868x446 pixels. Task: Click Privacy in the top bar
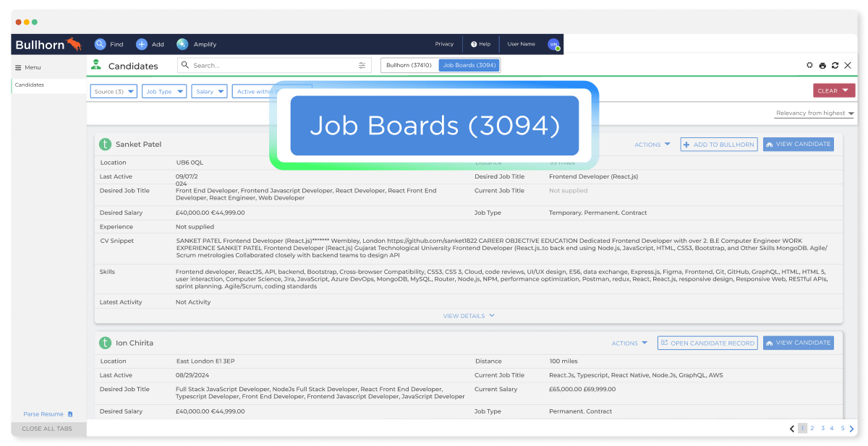point(444,44)
